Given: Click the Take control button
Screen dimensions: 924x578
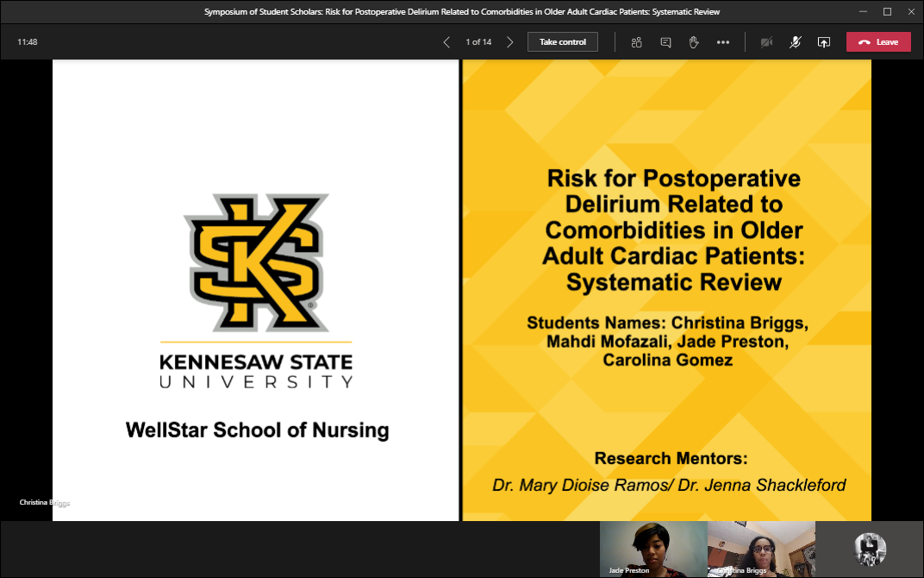Looking at the screenshot, I should (x=562, y=42).
